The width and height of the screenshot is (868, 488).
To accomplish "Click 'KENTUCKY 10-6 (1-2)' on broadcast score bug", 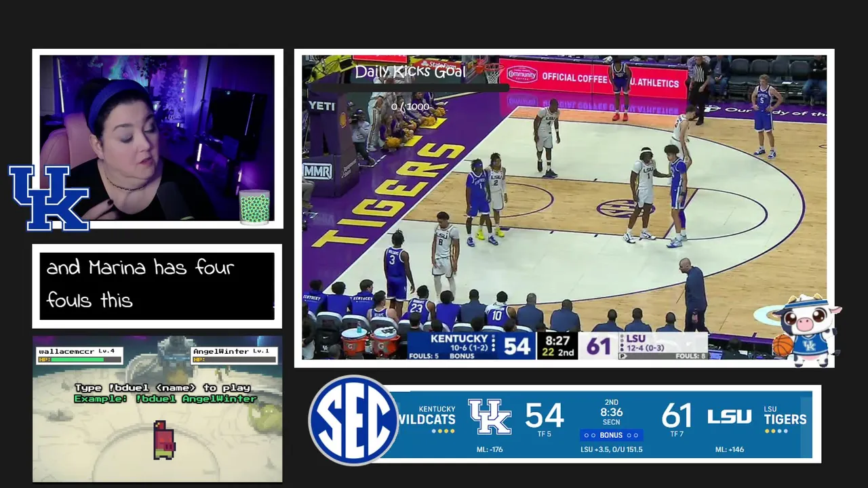I will click(459, 343).
